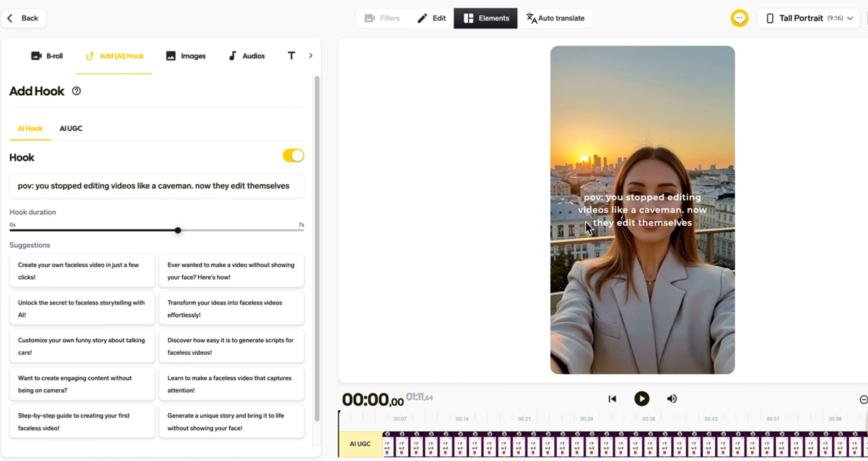Switch to the AI UGC tab
This screenshot has width=868, height=461.
71,128
